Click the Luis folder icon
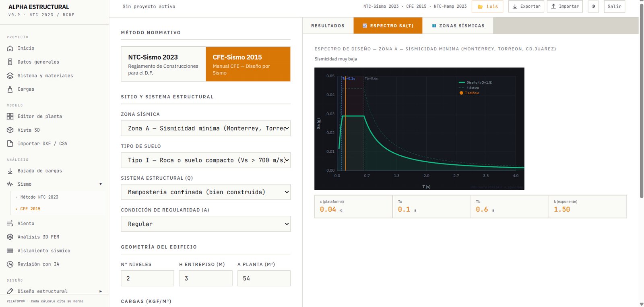 (480, 6)
